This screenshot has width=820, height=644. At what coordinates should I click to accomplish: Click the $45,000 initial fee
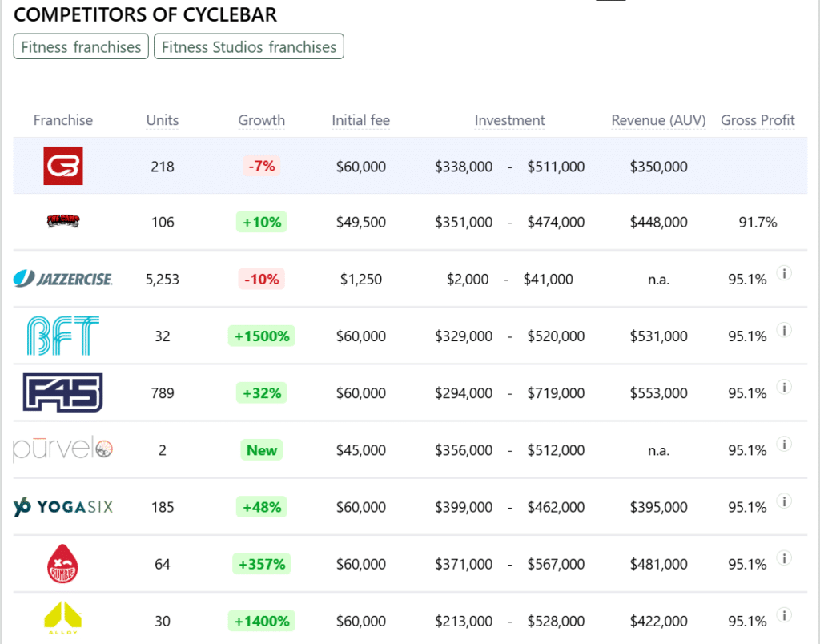tap(361, 450)
